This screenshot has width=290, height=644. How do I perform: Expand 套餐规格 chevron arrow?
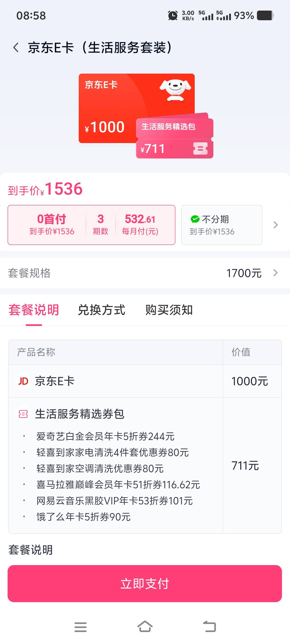click(275, 273)
